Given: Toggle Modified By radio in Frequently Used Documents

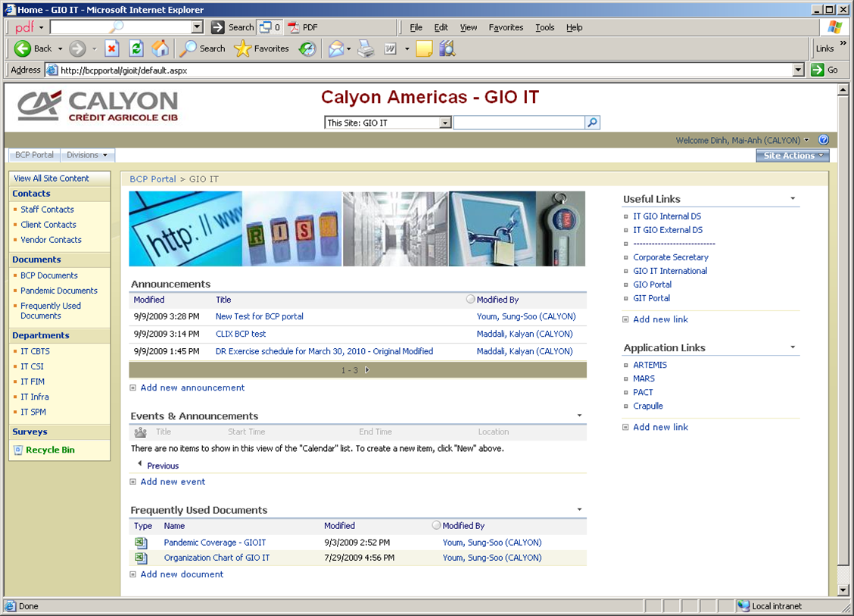Looking at the screenshot, I should pyautogui.click(x=436, y=525).
